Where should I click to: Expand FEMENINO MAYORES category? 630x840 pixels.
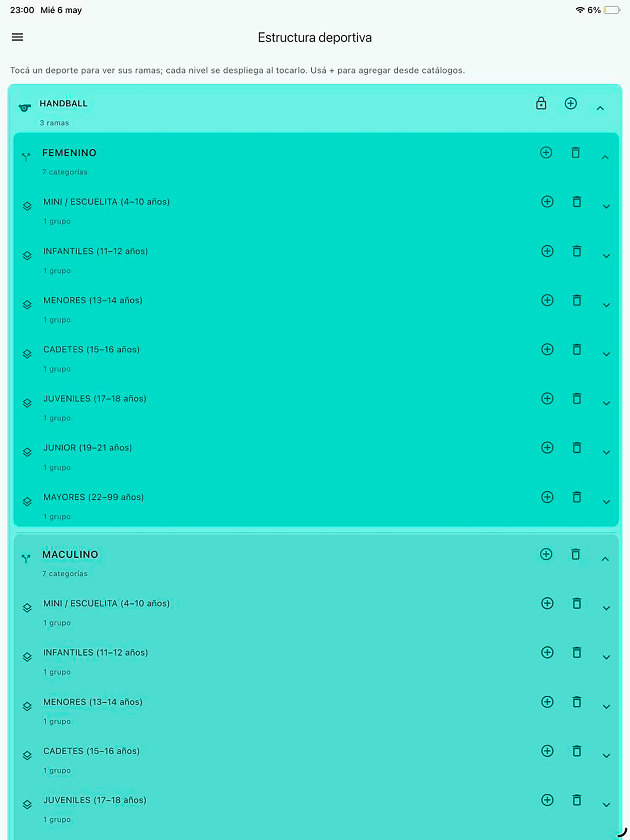pos(606,501)
